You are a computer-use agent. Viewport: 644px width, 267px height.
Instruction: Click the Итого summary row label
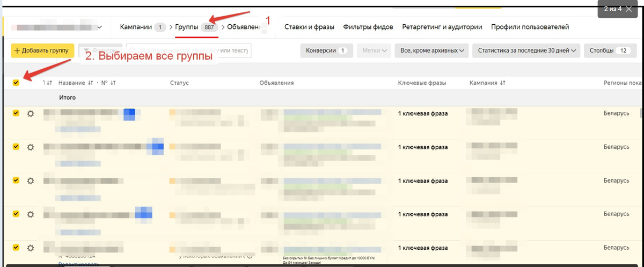pos(67,98)
